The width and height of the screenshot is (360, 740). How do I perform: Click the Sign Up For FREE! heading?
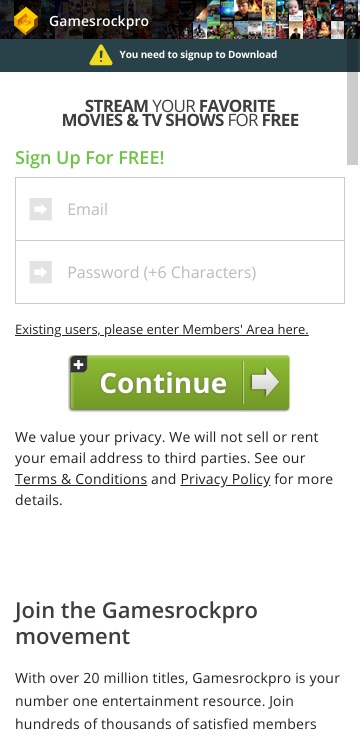point(90,158)
